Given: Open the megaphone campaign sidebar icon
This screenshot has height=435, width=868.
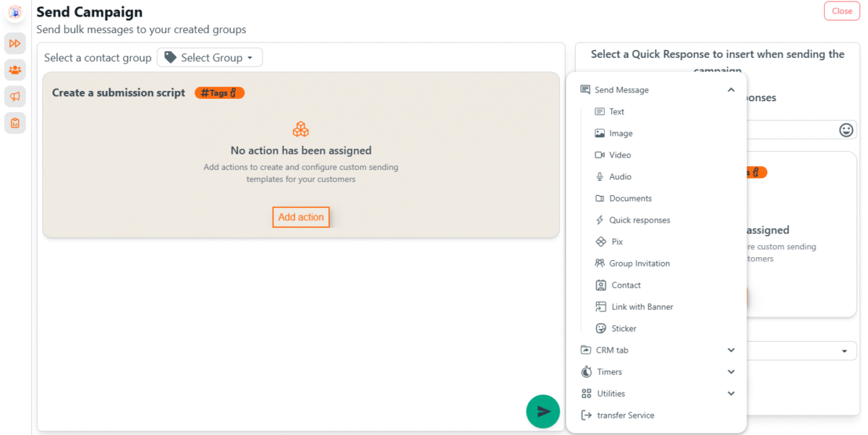Looking at the screenshot, I should (x=14, y=96).
